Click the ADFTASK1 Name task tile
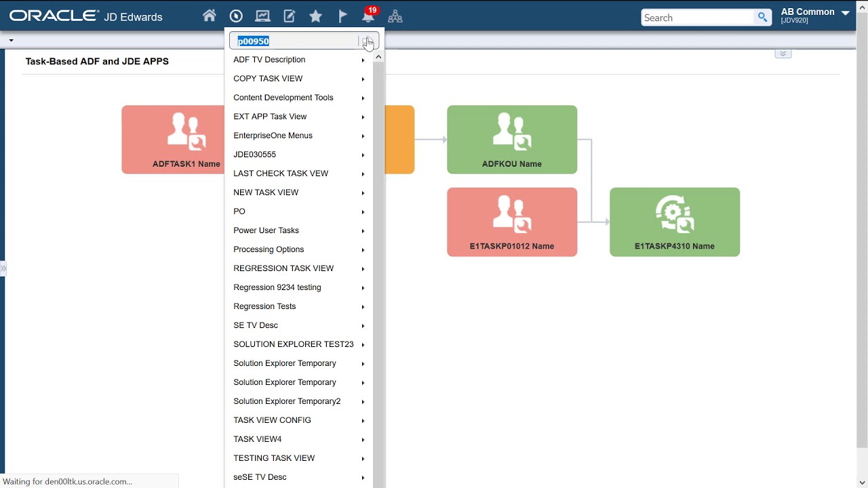The height and width of the screenshot is (488, 868). pos(173,140)
